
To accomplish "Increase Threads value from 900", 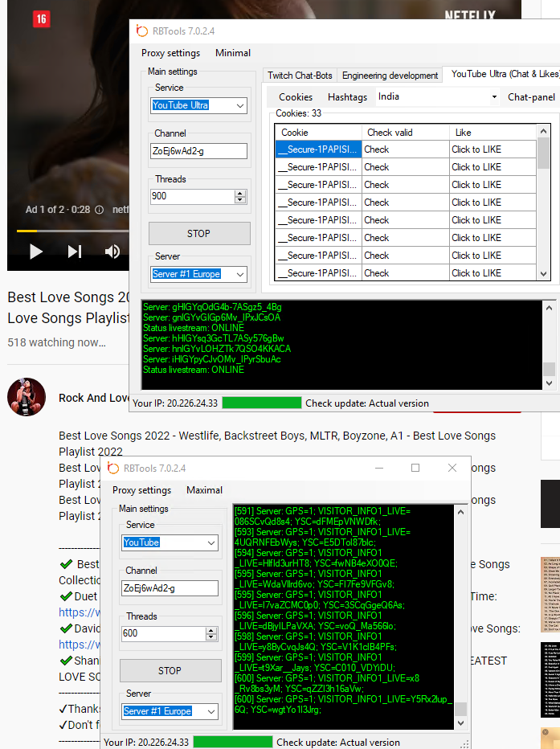I will pos(240,193).
